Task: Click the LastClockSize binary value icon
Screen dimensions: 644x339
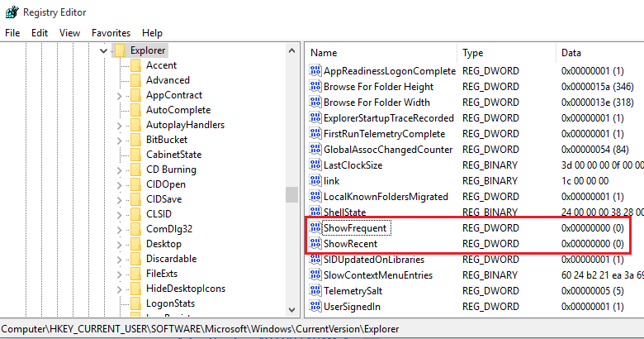Action: pos(315,165)
